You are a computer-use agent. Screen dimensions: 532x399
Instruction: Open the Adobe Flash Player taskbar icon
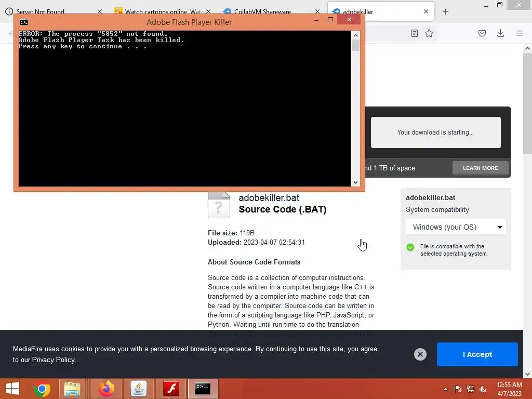[171, 389]
